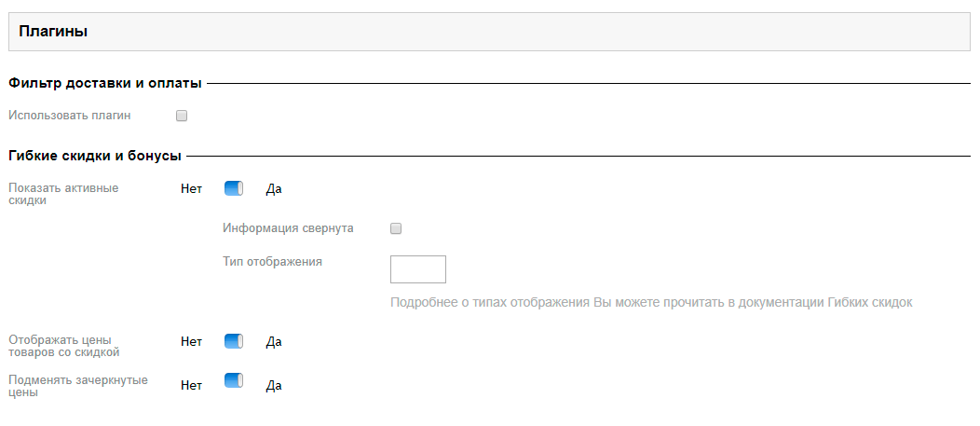Click the 'Использовать плагин' label
The height and width of the screenshot is (426, 980).
70,116
